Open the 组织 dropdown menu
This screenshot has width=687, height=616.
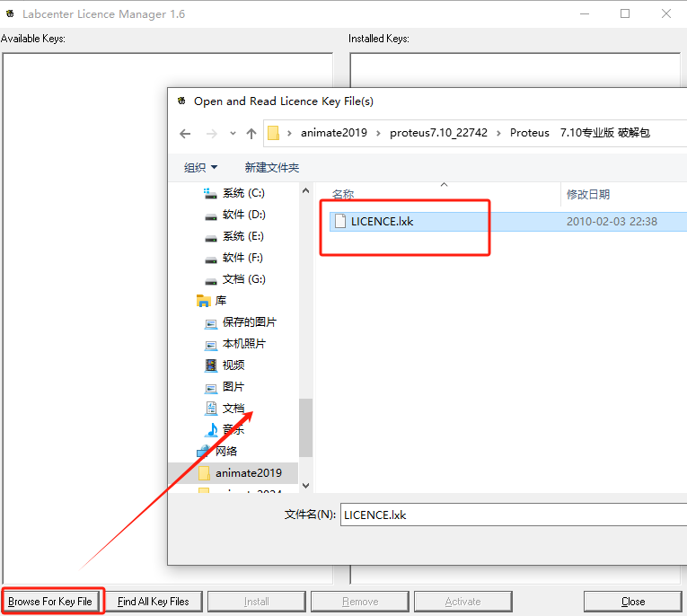(200, 167)
